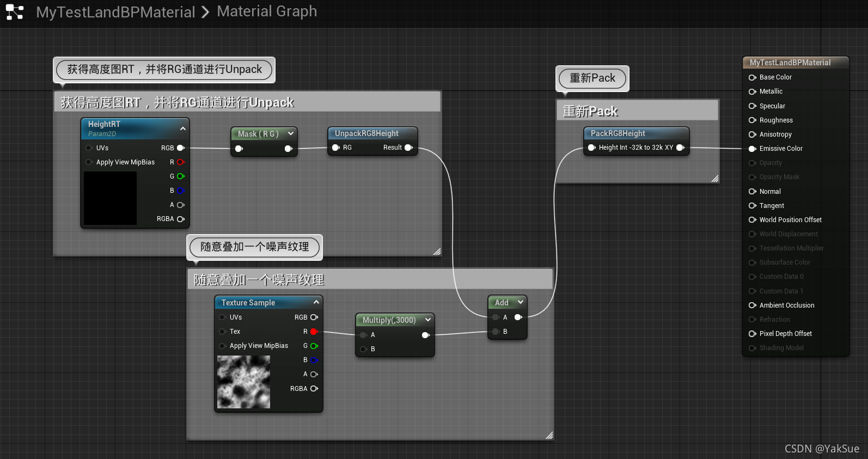The height and width of the screenshot is (459, 868).
Task: Click Texture Sample RGB output pin
Action: click(314, 317)
